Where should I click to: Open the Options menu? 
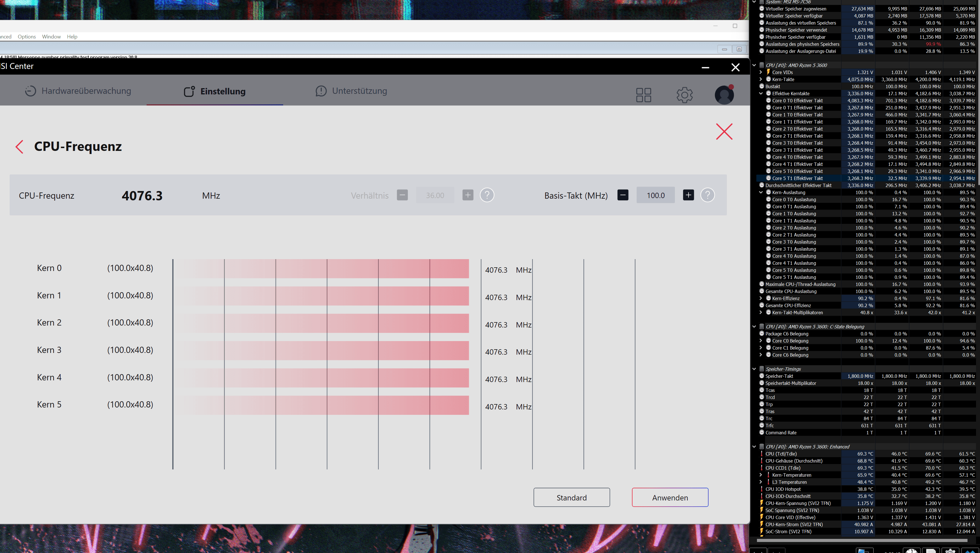(x=27, y=36)
